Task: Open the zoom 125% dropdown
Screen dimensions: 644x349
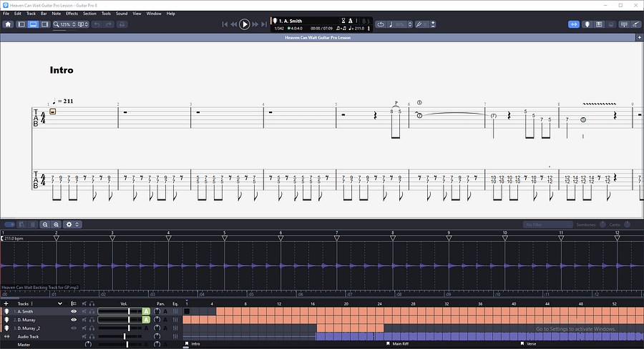Action: pyautogui.click(x=64, y=24)
